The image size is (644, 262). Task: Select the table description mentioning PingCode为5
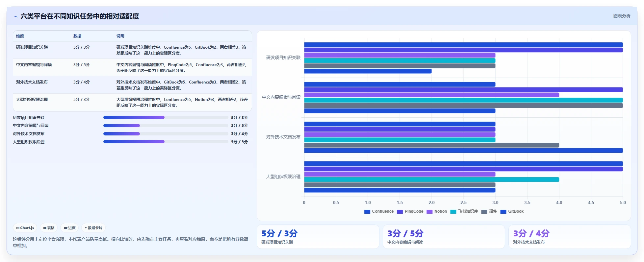(182, 68)
